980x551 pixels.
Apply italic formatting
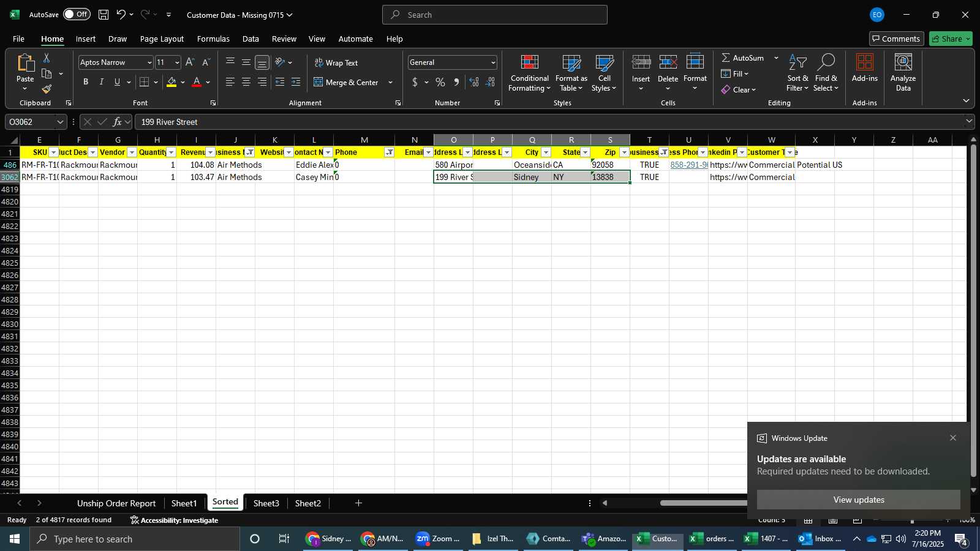click(101, 82)
